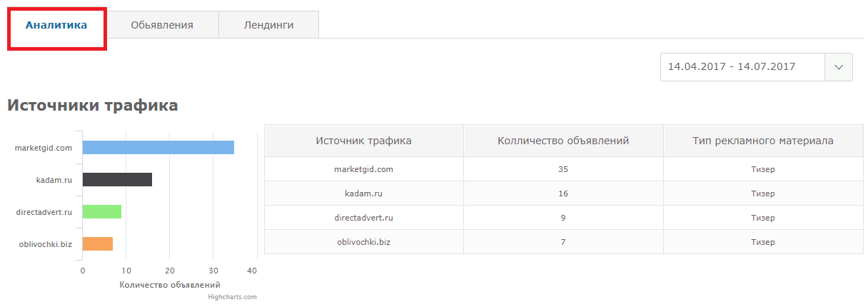Click the 14.04.2017 - 14.07.2017 date field
Image resolution: width=868 pixels, height=307 pixels.
[x=743, y=67]
